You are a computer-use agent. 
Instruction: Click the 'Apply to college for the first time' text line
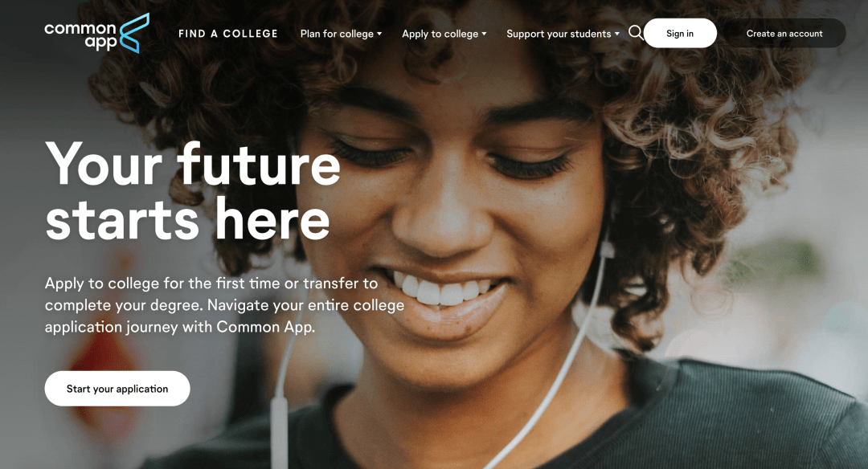[x=211, y=283]
